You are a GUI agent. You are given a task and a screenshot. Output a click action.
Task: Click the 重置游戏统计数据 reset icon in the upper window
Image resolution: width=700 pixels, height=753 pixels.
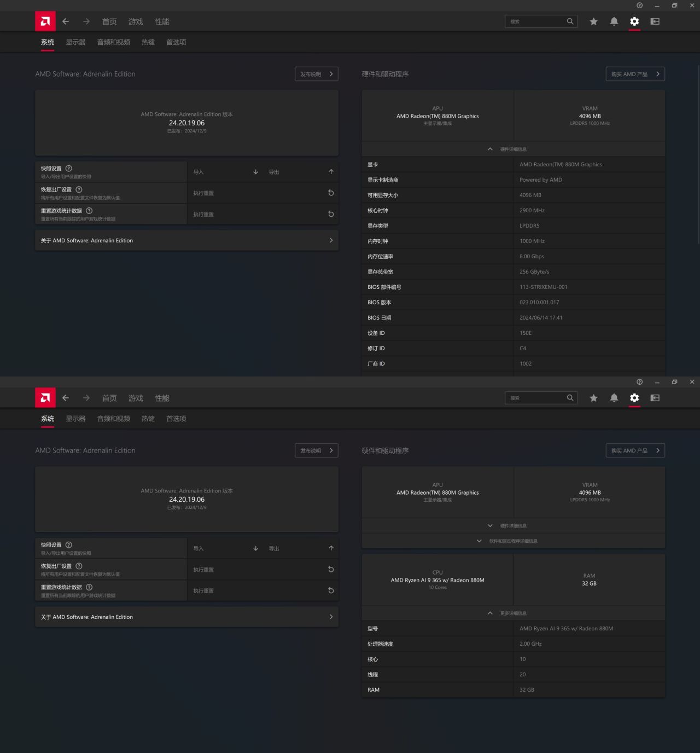click(331, 214)
